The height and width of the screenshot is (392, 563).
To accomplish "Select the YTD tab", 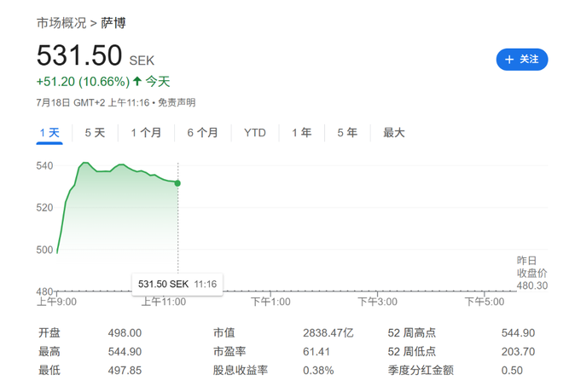I will 254,133.
